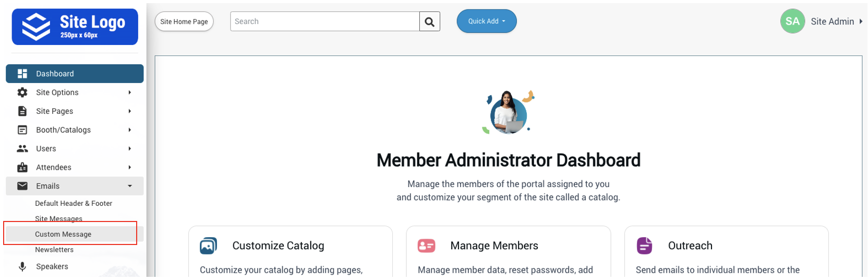The height and width of the screenshot is (280, 868).
Task: Expand the Attendees submenu arrow
Action: pos(129,167)
